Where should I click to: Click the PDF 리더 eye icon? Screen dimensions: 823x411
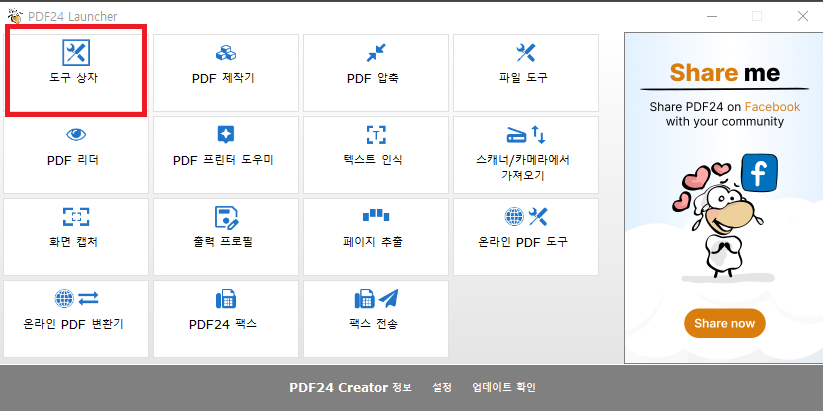point(76,135)
